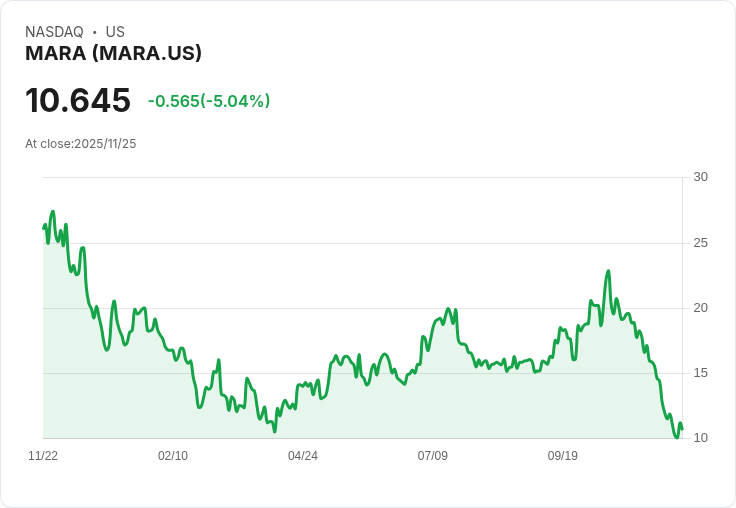Screen dimensions: 736x508
Task: Click the 30 y-axis label
Action: pos(700,177)
